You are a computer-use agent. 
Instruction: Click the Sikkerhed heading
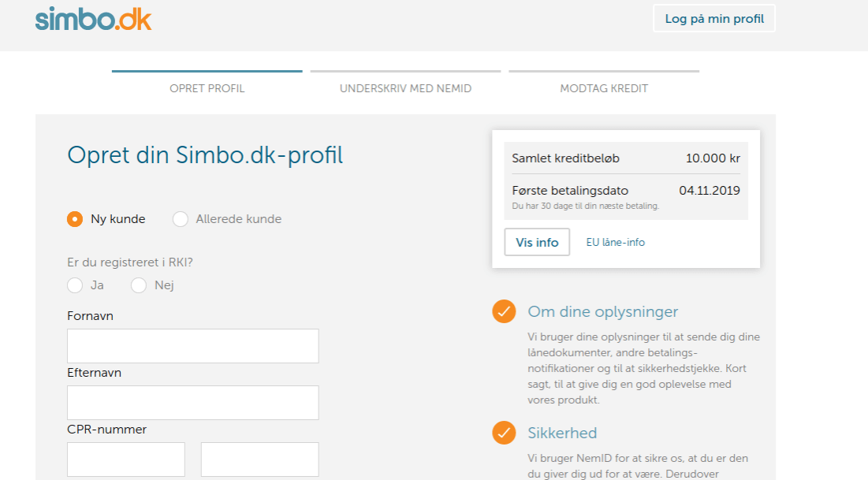pos(562,433)
